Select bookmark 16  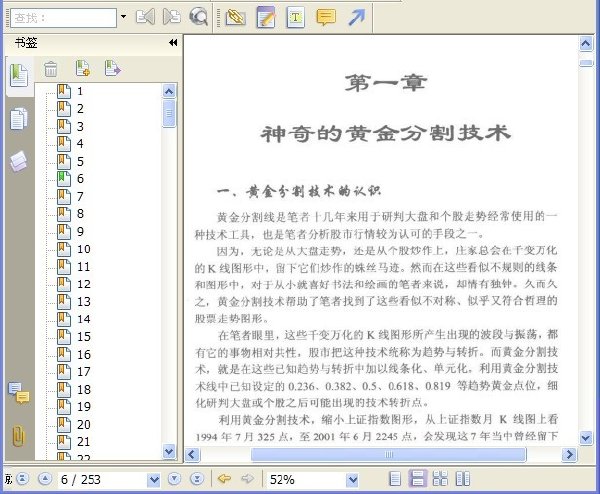pos(73,354)
